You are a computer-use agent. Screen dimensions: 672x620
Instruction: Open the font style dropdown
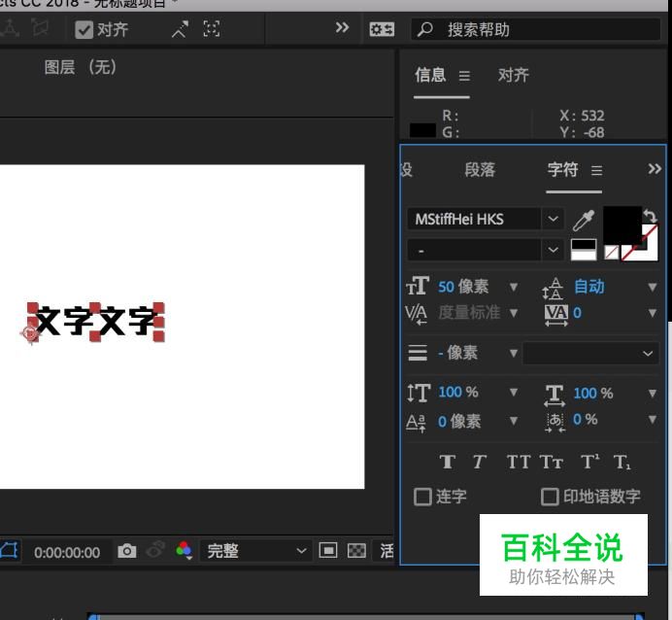[x=553, y=250]
